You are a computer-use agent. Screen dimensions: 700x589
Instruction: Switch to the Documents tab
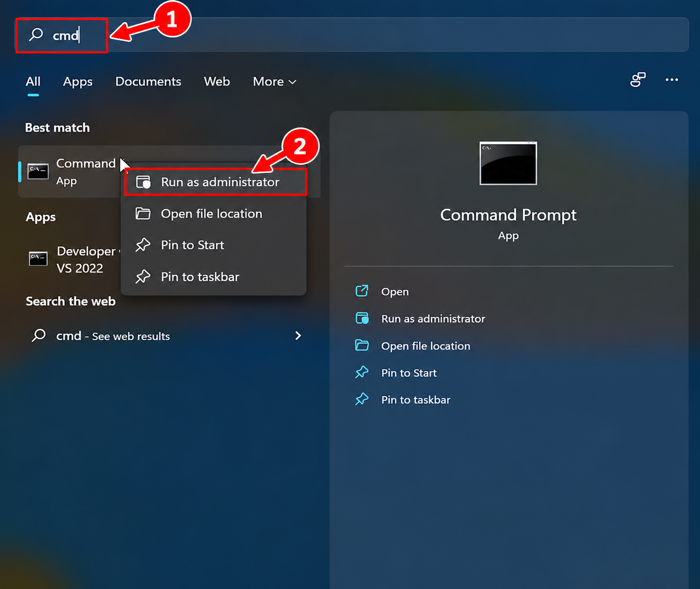click(148, 82)
